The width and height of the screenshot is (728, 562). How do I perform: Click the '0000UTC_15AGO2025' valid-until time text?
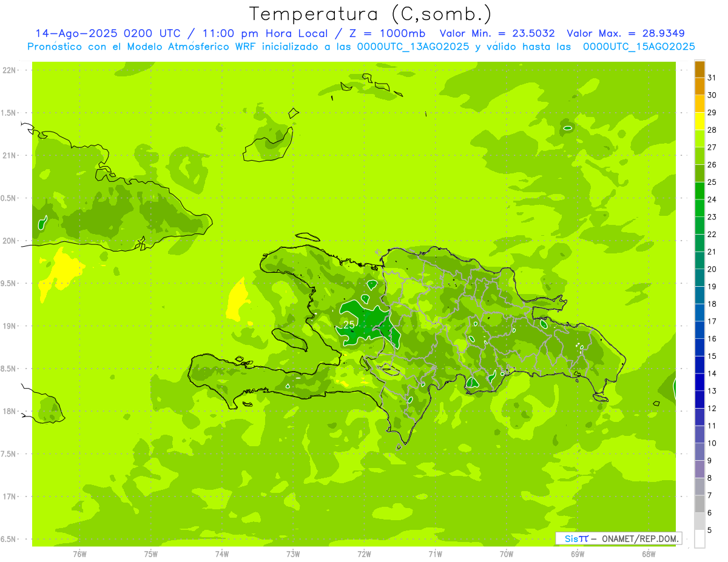pos(639,47)
